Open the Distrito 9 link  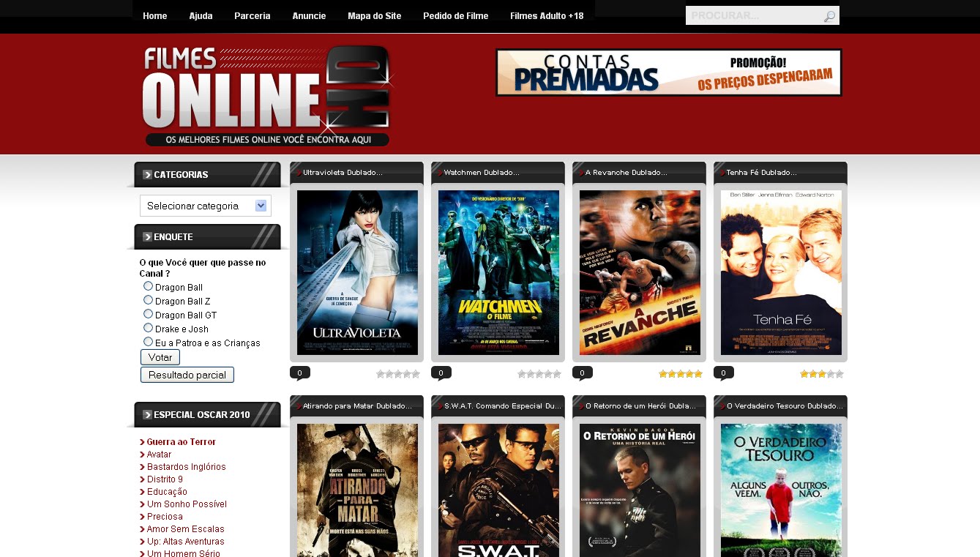165,479
